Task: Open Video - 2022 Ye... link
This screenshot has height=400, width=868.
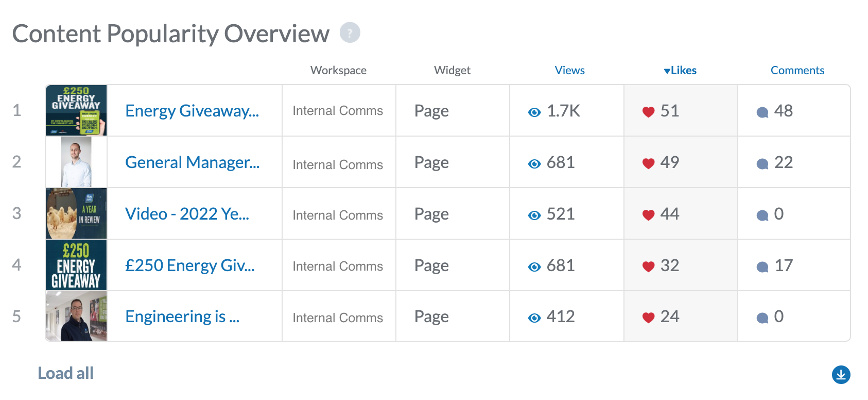Action: pos(187,214)
